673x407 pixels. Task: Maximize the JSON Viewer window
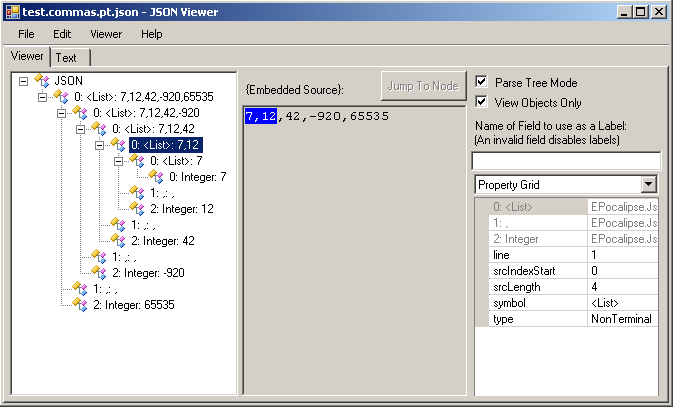(641, 12)
